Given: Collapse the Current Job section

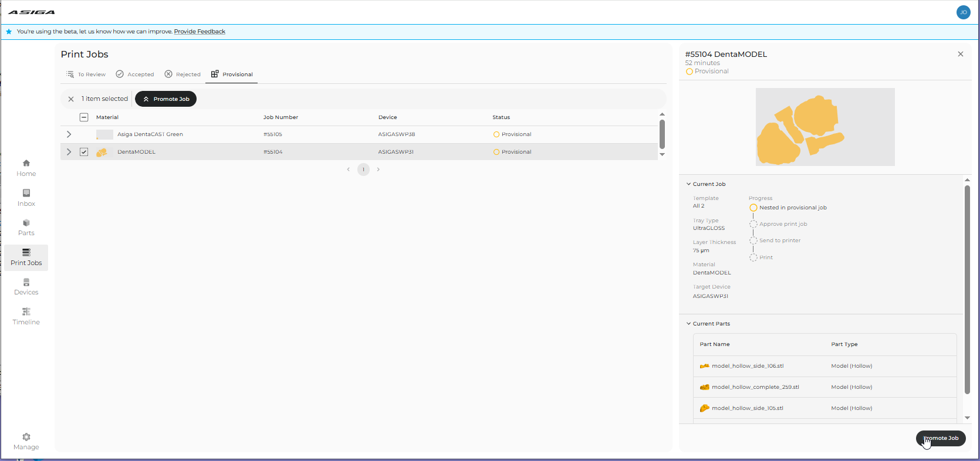Looking at the screenshot, I should tap(689, 184).
